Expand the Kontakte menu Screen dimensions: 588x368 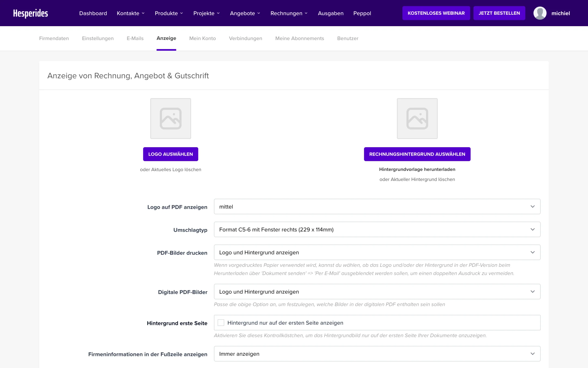pyautogui.click(x=131, y=13)
